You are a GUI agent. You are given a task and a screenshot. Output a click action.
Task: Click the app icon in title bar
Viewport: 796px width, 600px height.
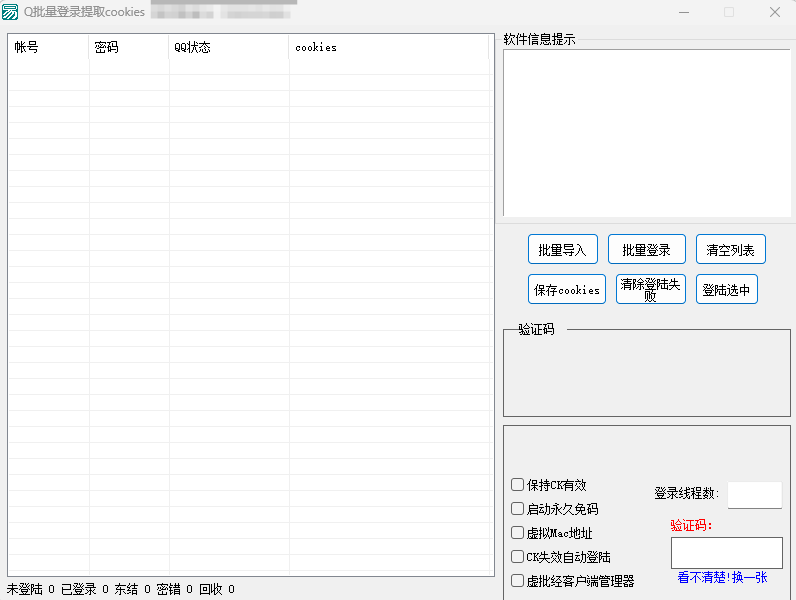[x=10, y=12]
